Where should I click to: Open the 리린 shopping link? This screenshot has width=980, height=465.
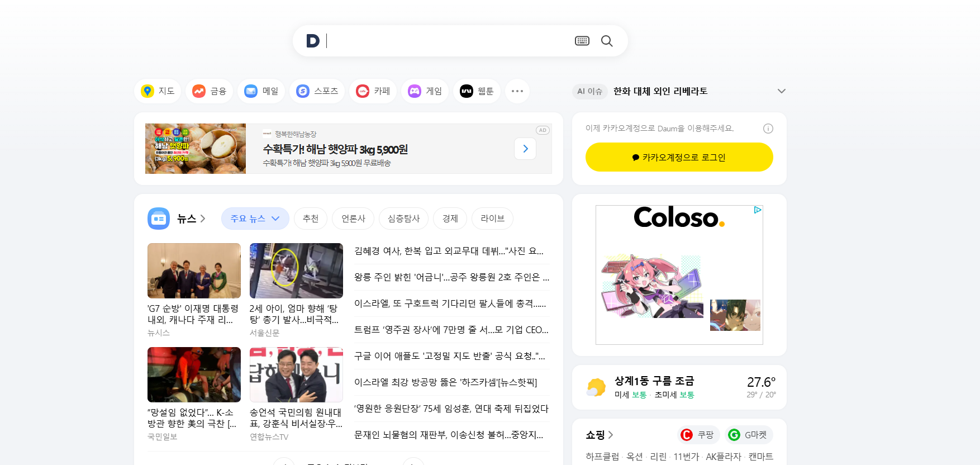(658, 457)
